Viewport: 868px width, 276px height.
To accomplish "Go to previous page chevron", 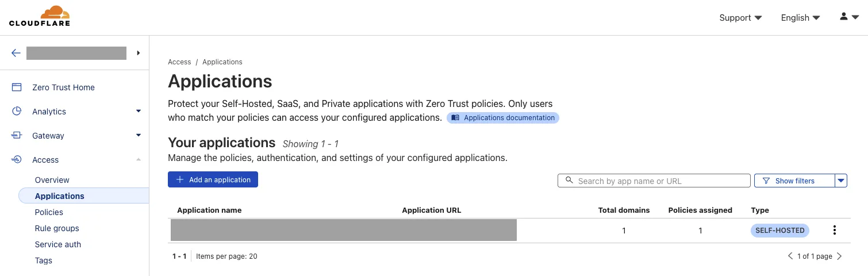I will point(790,256).
